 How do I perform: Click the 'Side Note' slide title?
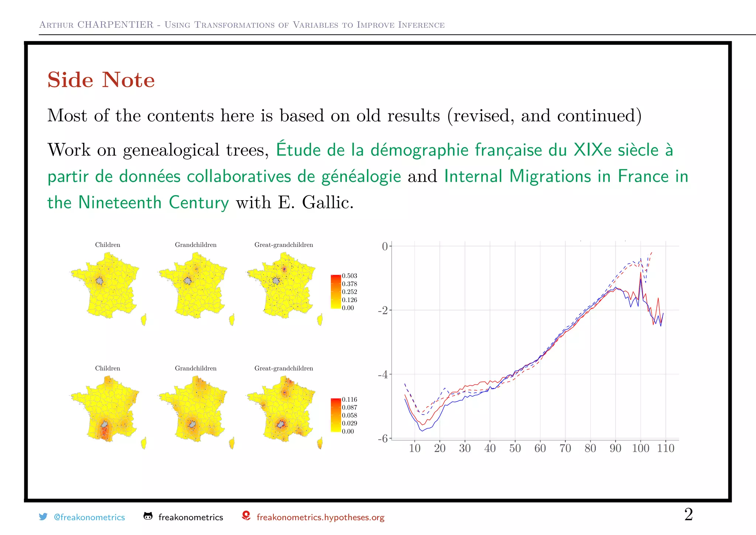pyautogui.click(x=101, y=80)
